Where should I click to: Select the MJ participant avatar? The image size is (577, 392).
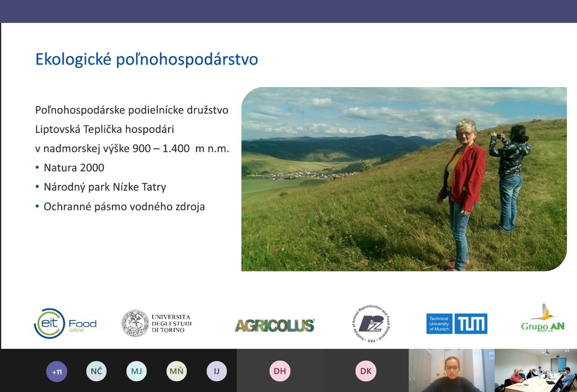pos(137,371)
